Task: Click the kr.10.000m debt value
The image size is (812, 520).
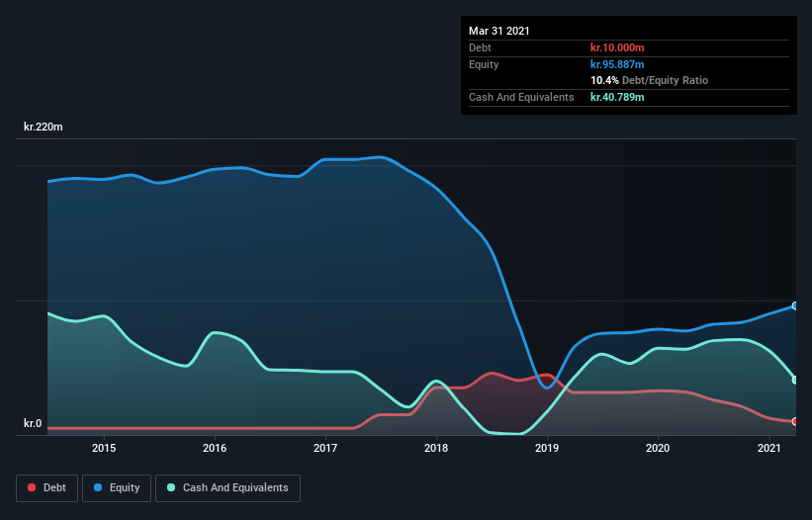Action: 617,47
